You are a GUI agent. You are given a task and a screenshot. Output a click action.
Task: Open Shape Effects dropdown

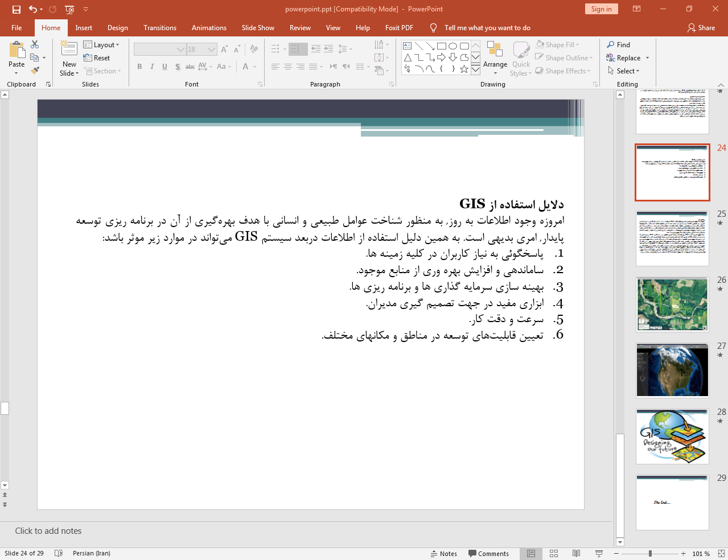point(563,71)
